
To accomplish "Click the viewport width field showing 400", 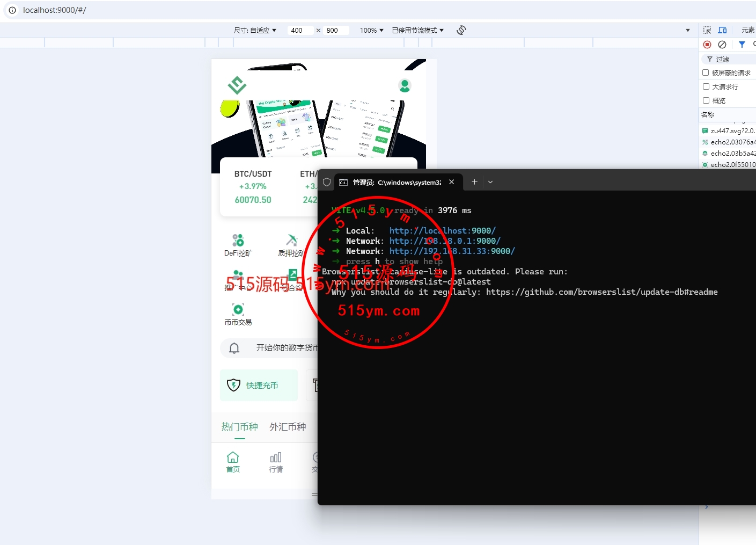I will coord(299,31).
